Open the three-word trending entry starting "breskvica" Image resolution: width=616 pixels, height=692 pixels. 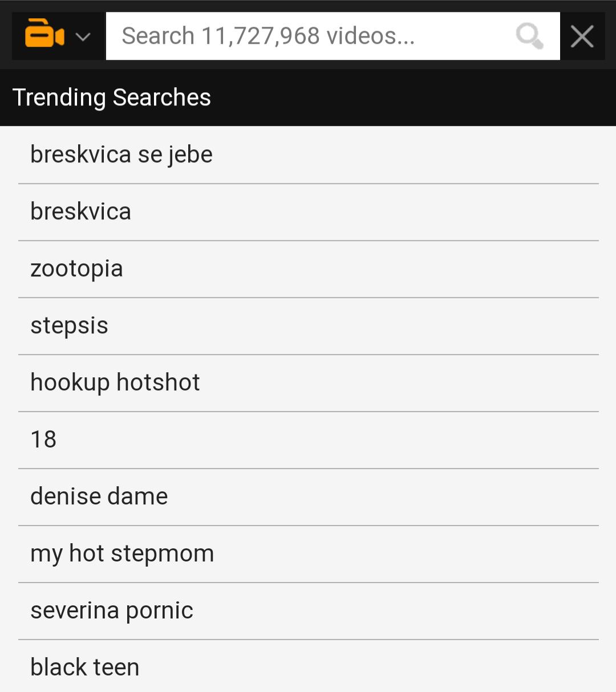[x=121, y=154]
